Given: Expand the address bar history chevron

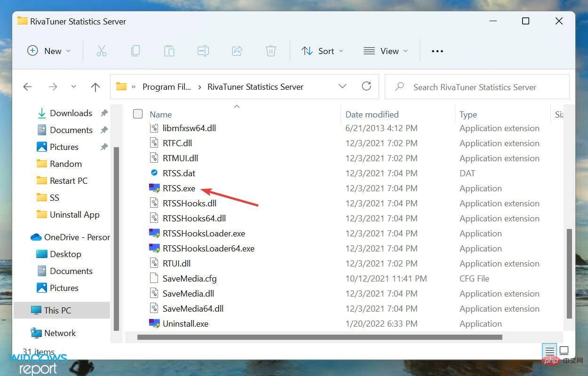Looking at the screenshot, I should [342, 86].
